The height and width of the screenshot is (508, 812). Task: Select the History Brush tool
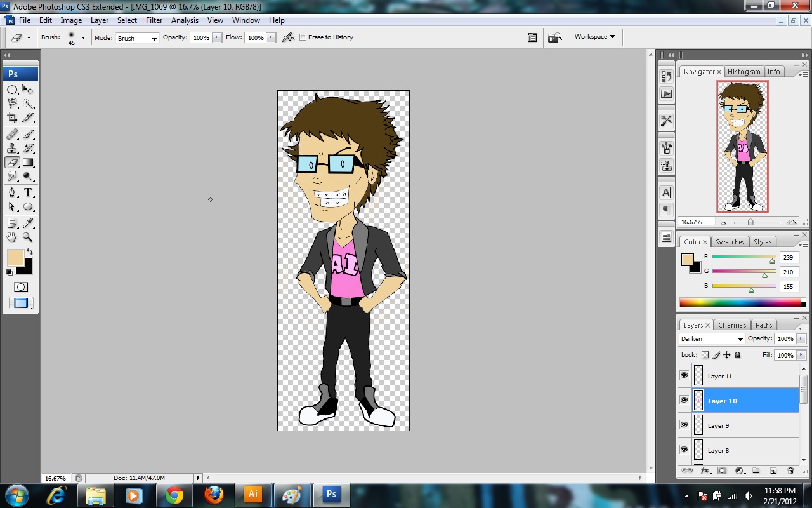pos(28,149)
